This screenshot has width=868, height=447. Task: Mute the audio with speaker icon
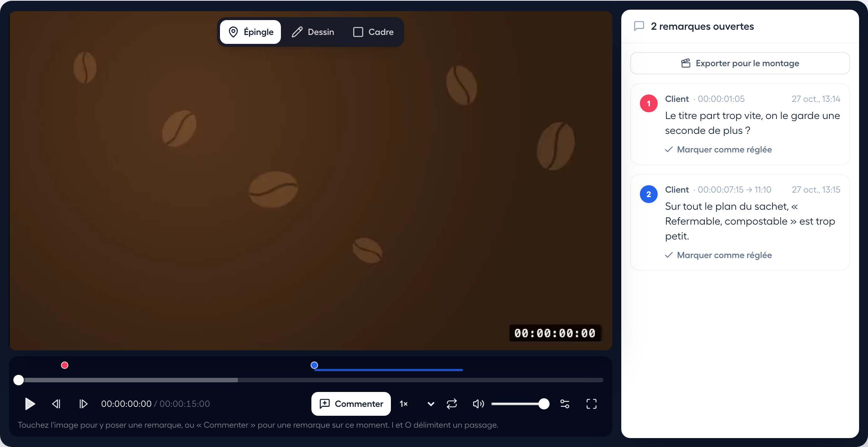pos(478,404)
